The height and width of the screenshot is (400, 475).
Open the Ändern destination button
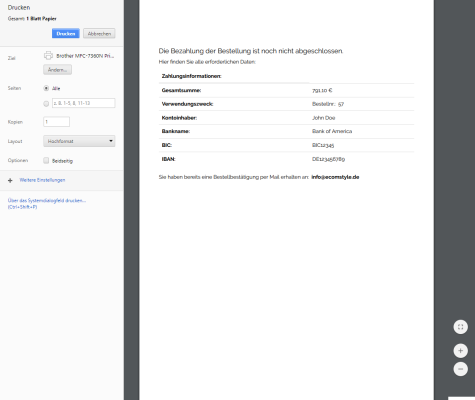(x=57, y=70)
